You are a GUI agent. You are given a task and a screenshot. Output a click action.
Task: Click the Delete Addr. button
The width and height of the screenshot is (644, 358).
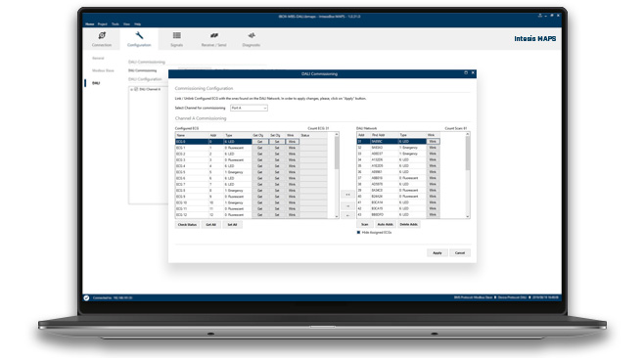pos(409,224)
